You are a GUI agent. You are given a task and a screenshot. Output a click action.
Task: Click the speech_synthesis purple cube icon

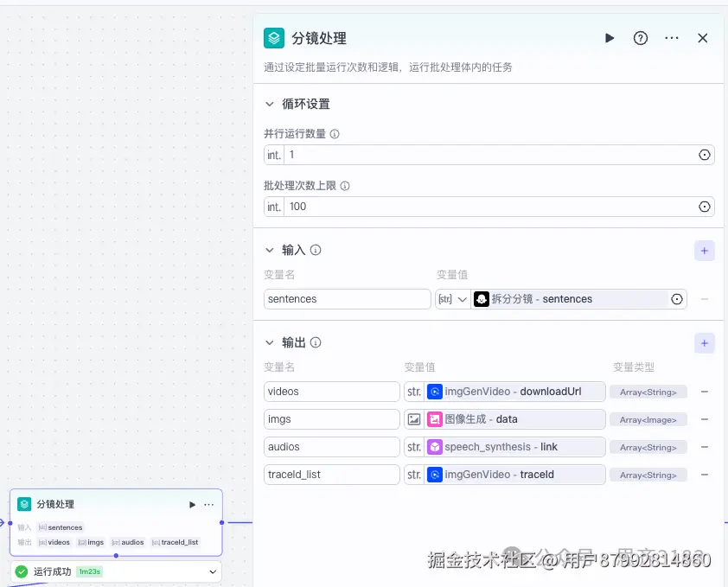(x=435, y=447)
